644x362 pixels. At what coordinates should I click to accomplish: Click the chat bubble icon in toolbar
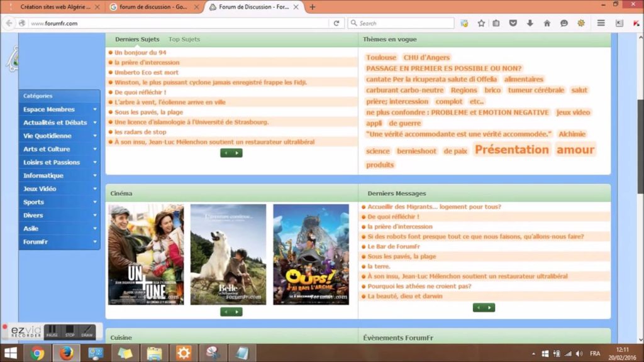(564, 23)
